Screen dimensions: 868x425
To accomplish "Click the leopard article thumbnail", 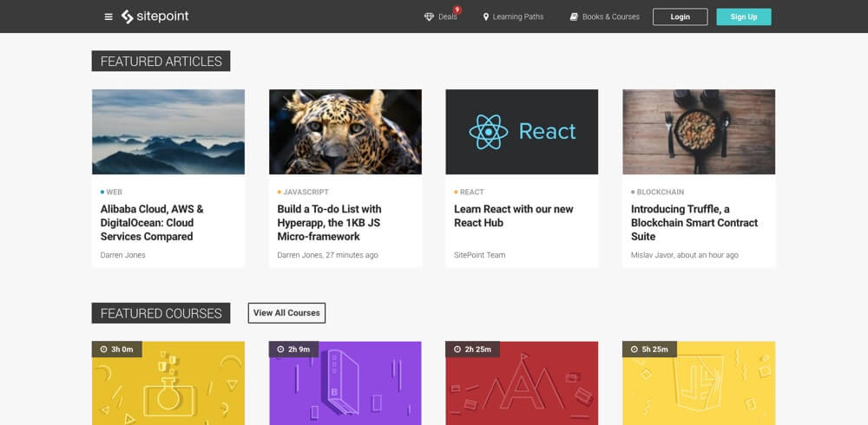I will (345, 132).
